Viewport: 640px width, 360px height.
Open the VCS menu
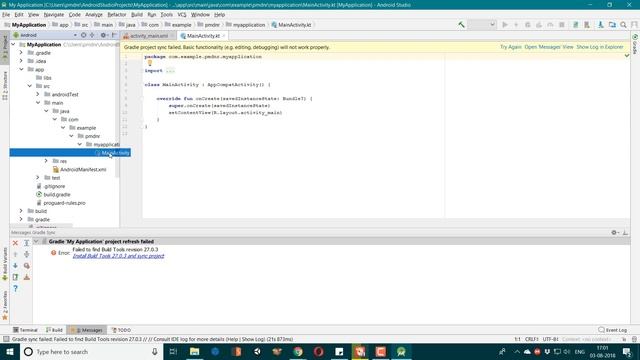[182, 14]
